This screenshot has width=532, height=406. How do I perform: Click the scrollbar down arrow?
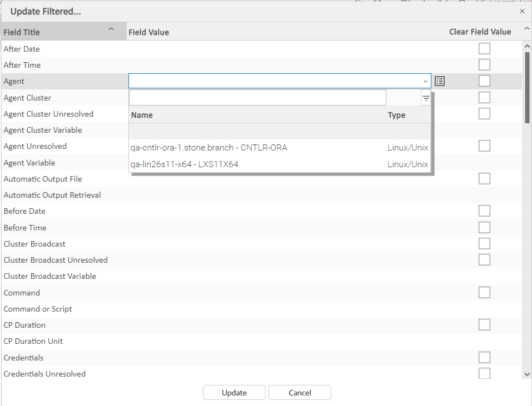tap(527, 374)
